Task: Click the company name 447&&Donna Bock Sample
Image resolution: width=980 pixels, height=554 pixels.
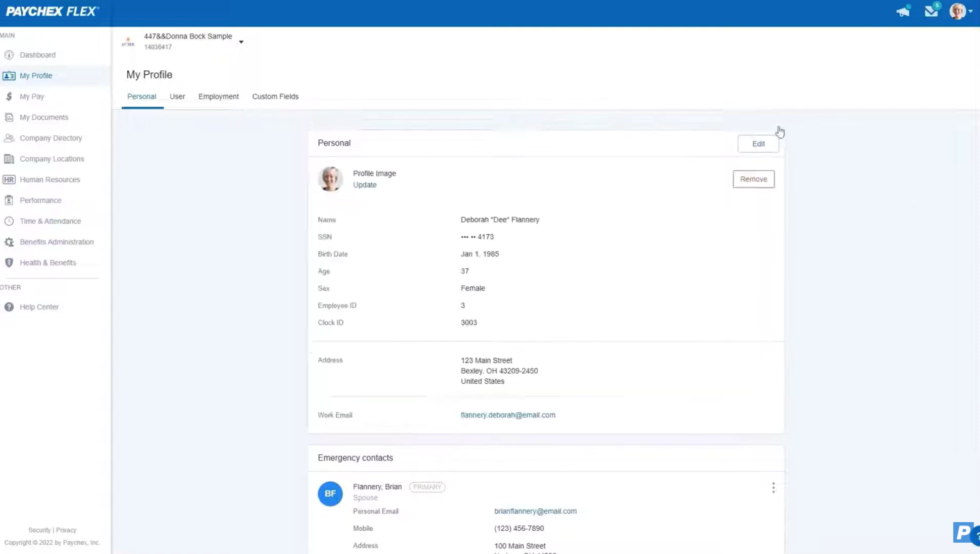Action: 188,36
